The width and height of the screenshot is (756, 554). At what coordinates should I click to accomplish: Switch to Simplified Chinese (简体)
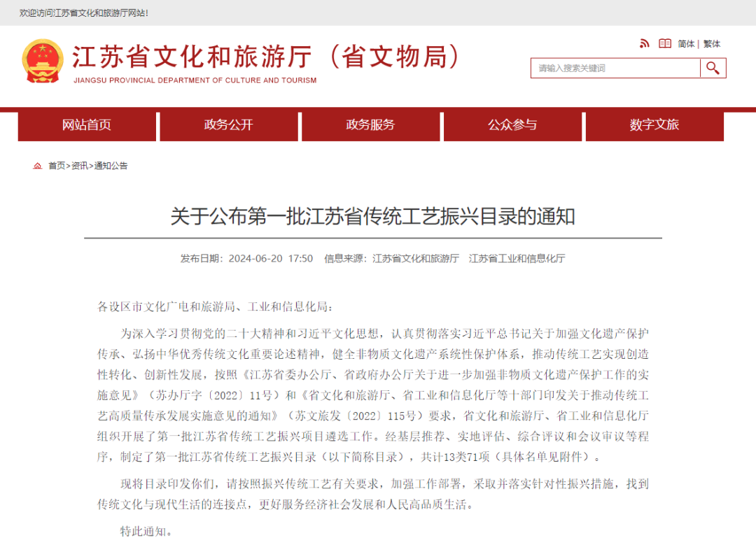tap(685, 43)
